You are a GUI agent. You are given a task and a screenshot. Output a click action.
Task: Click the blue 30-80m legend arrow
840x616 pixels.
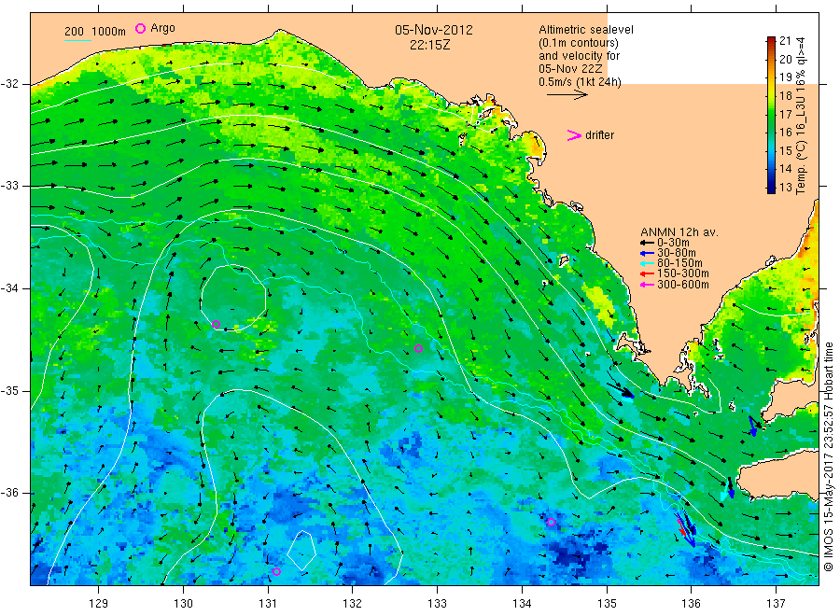(647, 253)
